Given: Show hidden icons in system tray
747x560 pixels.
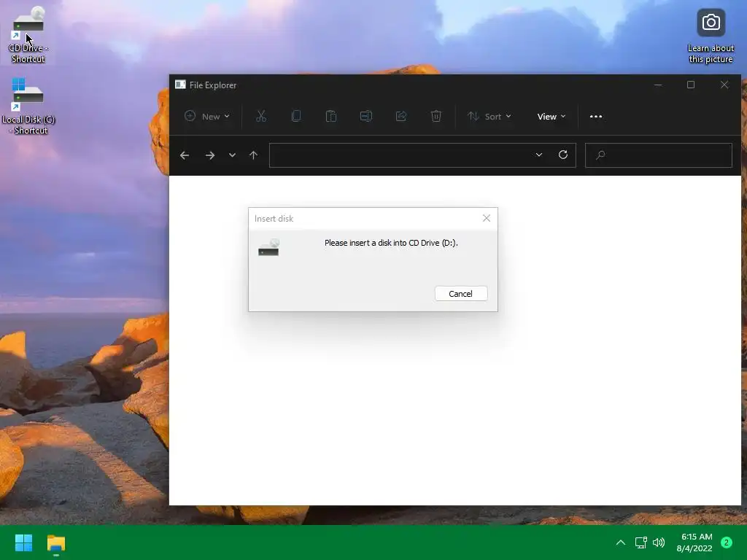Looking at the screenshot, I should click(620, 542).
